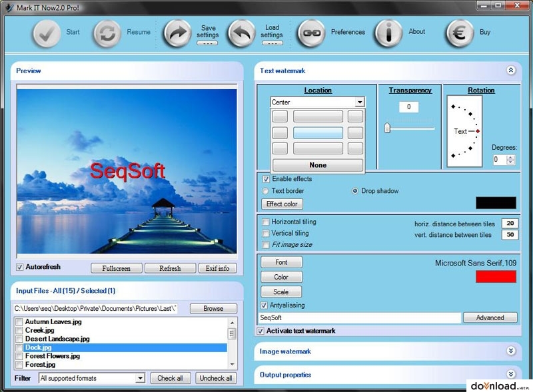
Task: Click the Color button for text
Action: 281,277
